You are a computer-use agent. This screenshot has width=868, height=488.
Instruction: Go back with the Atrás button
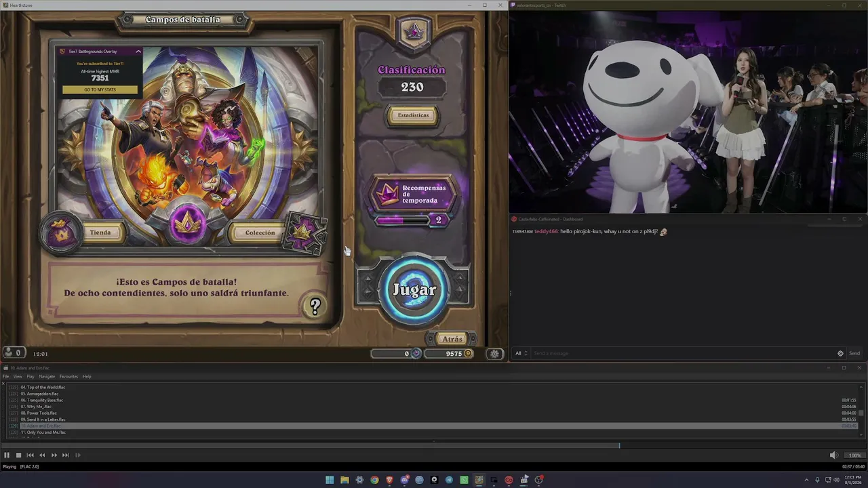(451, 339)
